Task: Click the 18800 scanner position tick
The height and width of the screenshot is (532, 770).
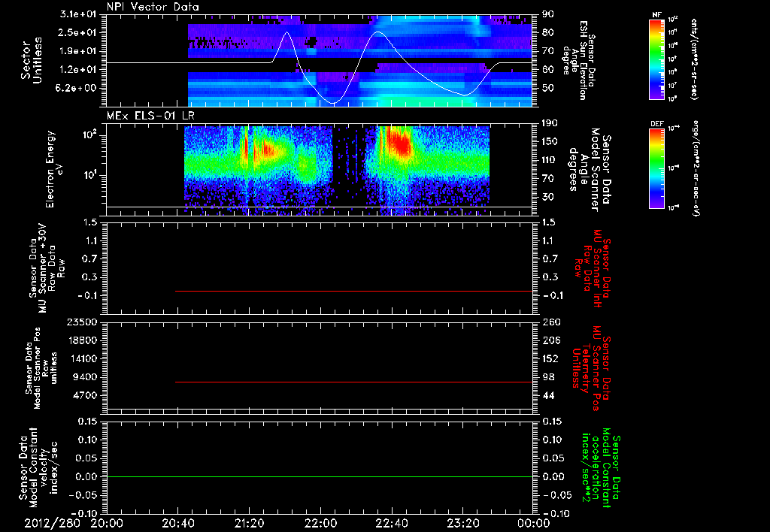Action: [x=81, y=340]
